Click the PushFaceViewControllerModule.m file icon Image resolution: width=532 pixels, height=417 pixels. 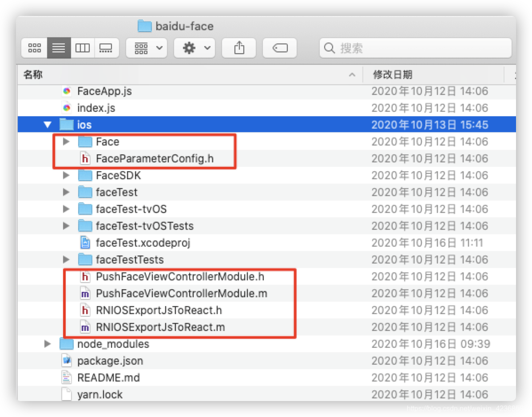tap(85, 293)
